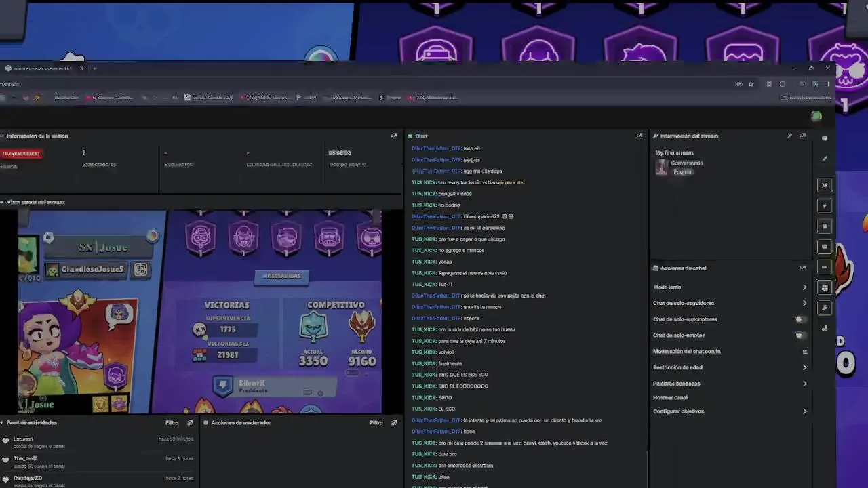Open Moderación del chat con IA icon
868x488 pixels.
805,351
